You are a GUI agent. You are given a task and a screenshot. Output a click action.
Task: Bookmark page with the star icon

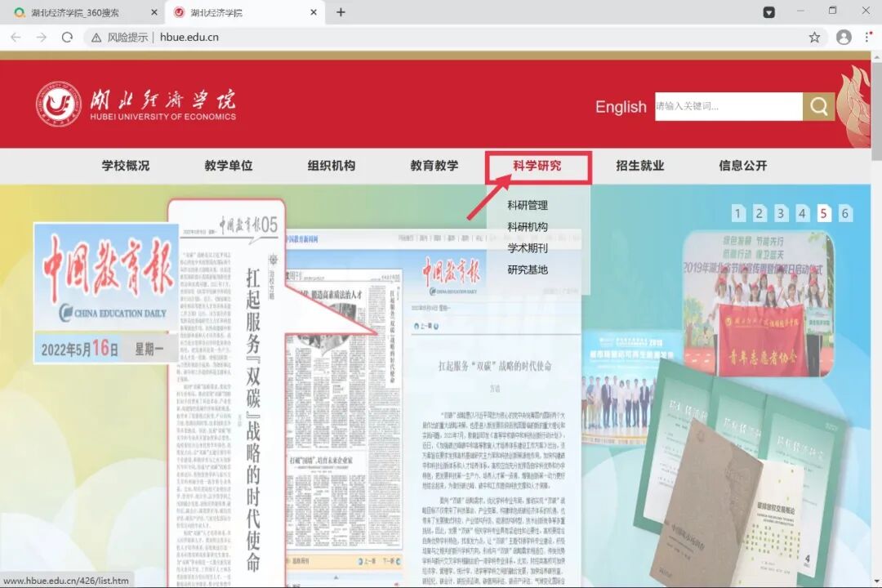[814, 37]
